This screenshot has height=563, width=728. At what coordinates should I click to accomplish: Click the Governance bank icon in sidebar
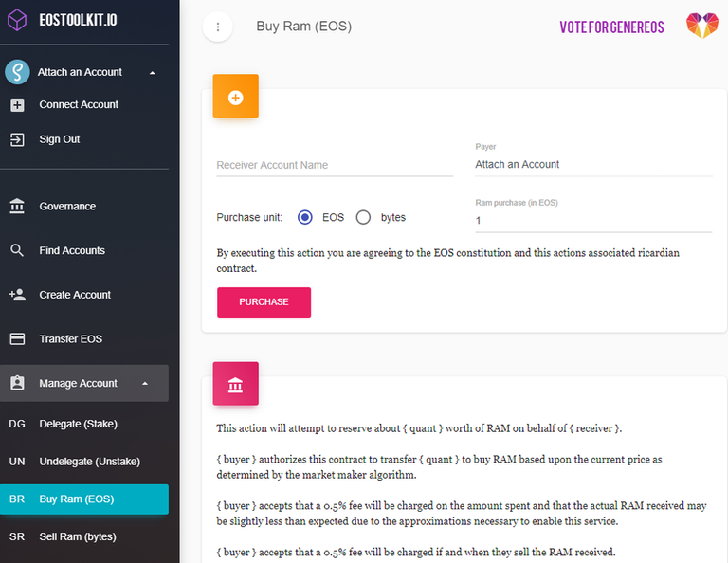point(17,206)
